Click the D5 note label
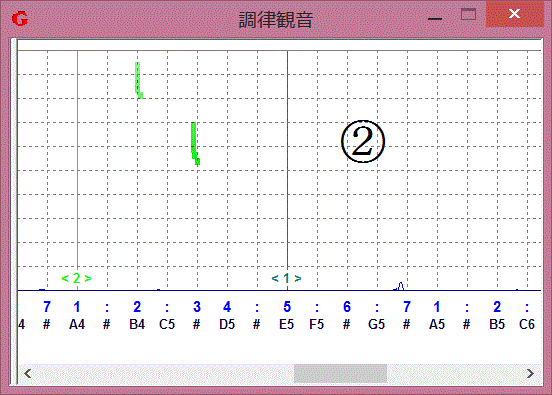The width and height of the screenshot is (552, 395). (227, 324)
